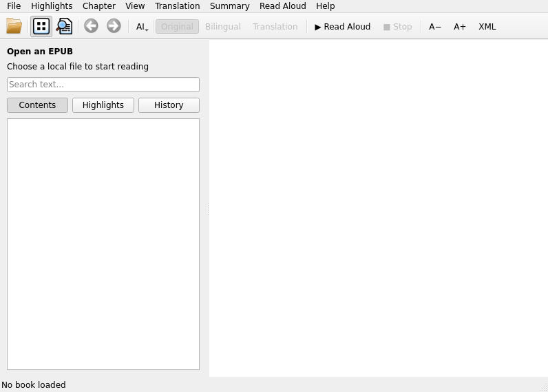The height and width of the screenshot is (392, 548).
Task: Increase font size with A+ button
Action: 460,27
